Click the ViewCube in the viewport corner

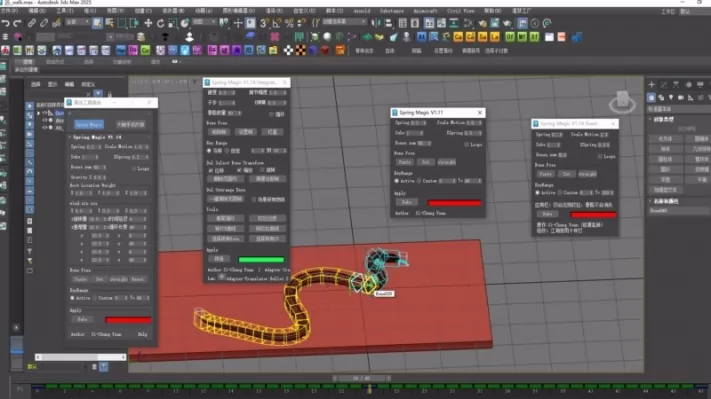coord(622,102)
